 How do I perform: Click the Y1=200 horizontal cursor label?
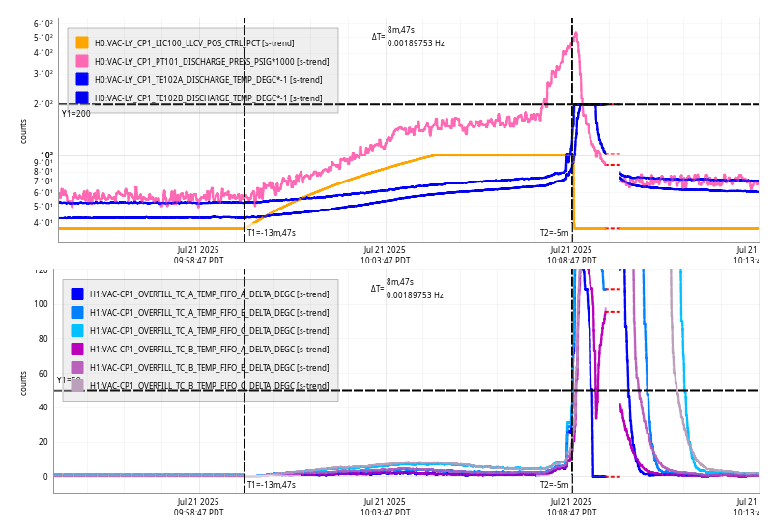point(75,114)
